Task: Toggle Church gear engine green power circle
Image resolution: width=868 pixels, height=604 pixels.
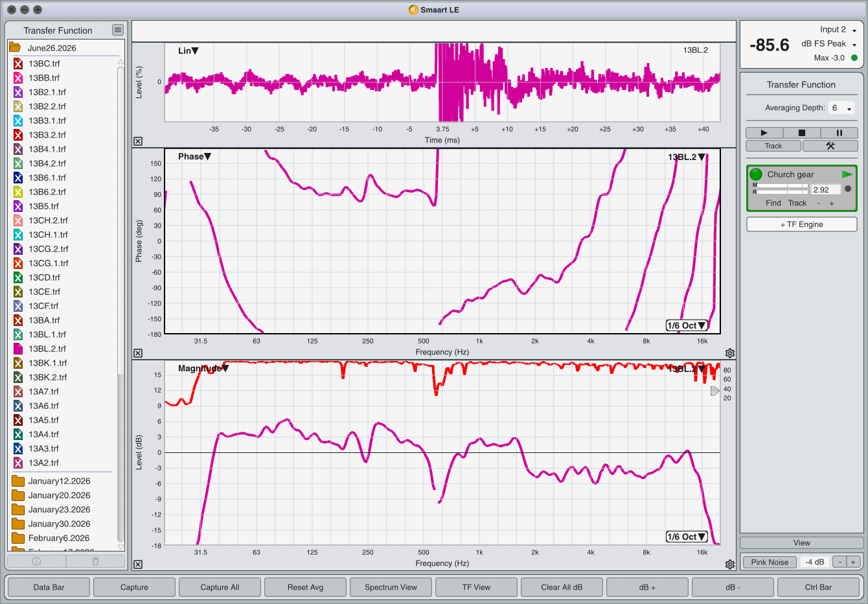Action: pos(756,174)
